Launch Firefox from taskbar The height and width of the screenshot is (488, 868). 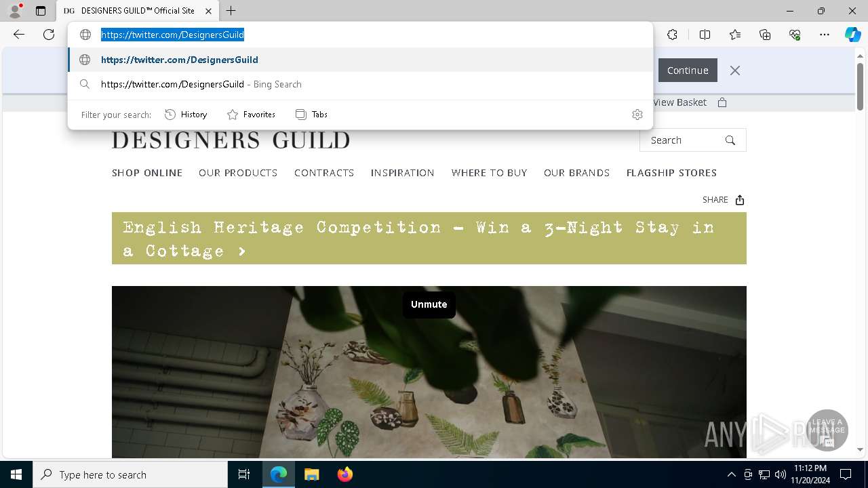(x=344, y=474)
